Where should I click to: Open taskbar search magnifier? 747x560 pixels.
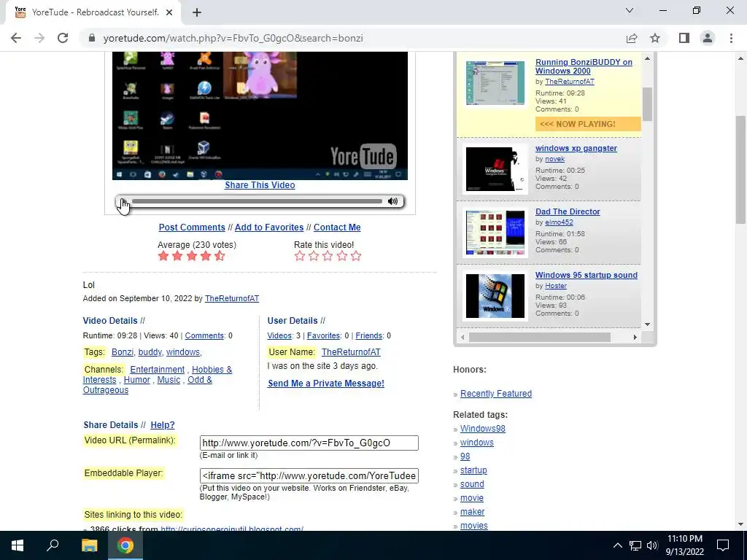pyautogui.click(x=53, y=545)
